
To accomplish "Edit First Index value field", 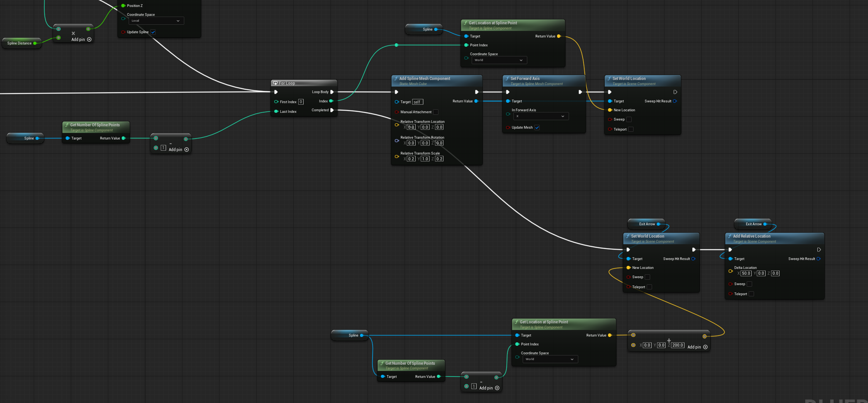I will (x=301, y=102).
